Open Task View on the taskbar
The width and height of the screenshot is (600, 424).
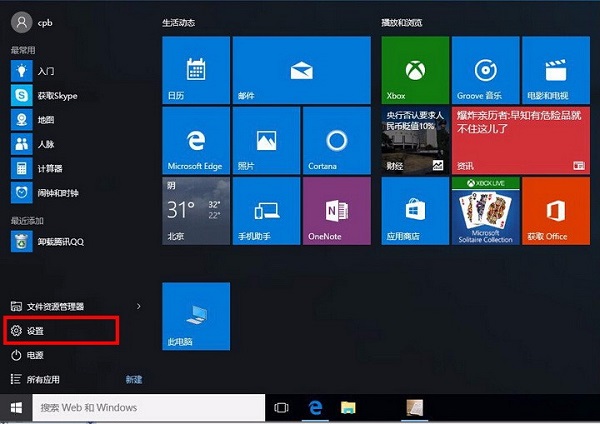point(281,408)
